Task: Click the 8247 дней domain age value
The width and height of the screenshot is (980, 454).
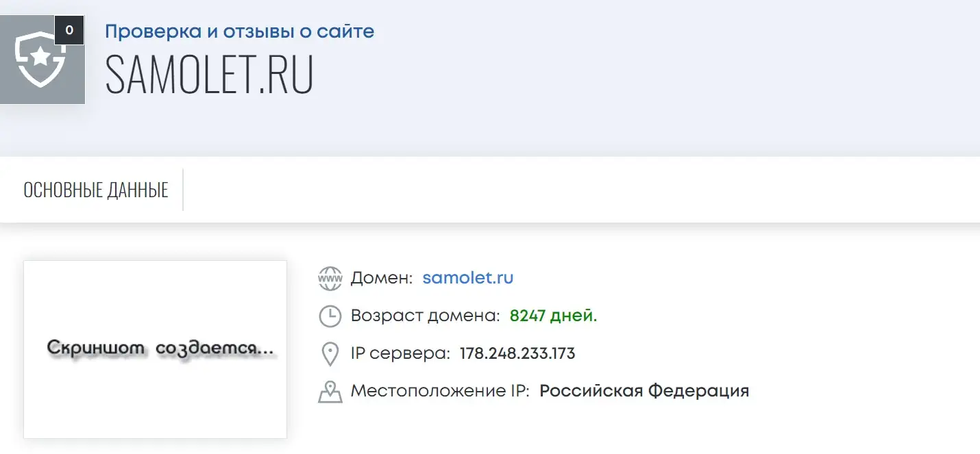Action: point(554,316)
